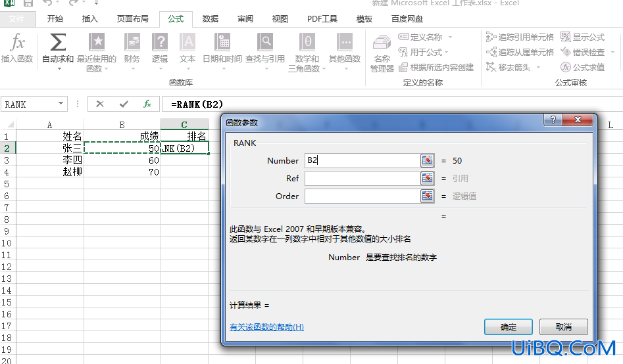This screenshot has height=364, width=623.
Task: Click Trace Dependents (追踪从属单元格)
Action: (520, 52)
